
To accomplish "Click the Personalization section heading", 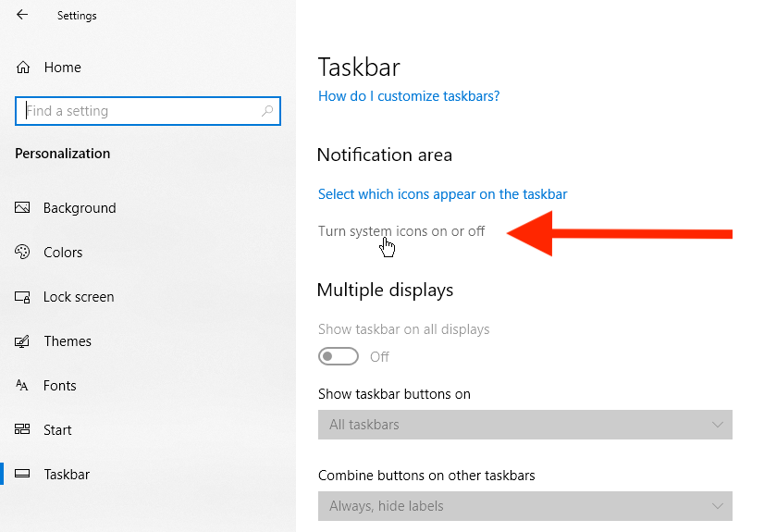I will pyautogui.click(x=62, y=154).
